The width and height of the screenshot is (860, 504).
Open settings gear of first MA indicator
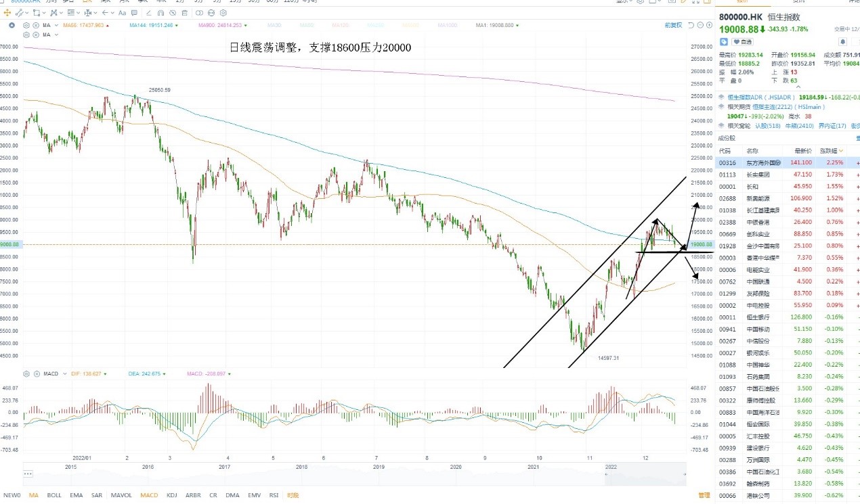point(26,25)
